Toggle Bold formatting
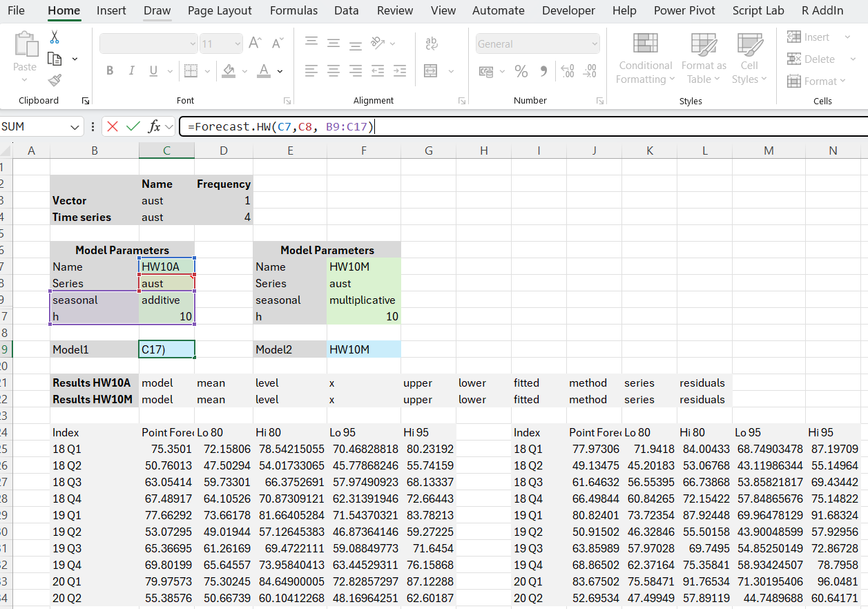Viewport: 868px width, 609px height. [110, 71]
